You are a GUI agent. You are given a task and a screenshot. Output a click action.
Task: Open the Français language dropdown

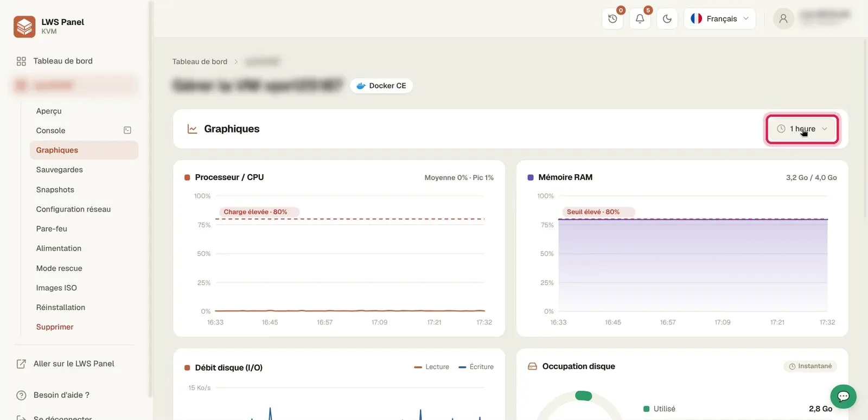pyautogui.click(x=719, y=18)
